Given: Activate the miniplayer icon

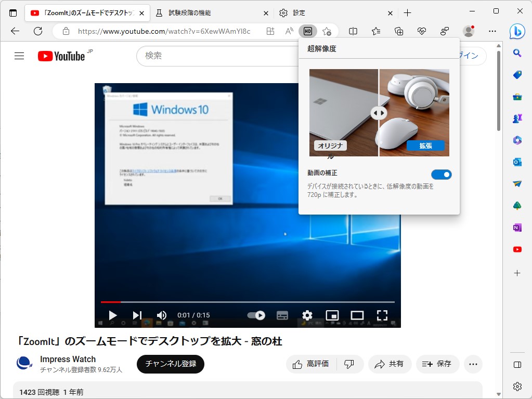Looking at the screenshot, I should (x=332, y=315).
